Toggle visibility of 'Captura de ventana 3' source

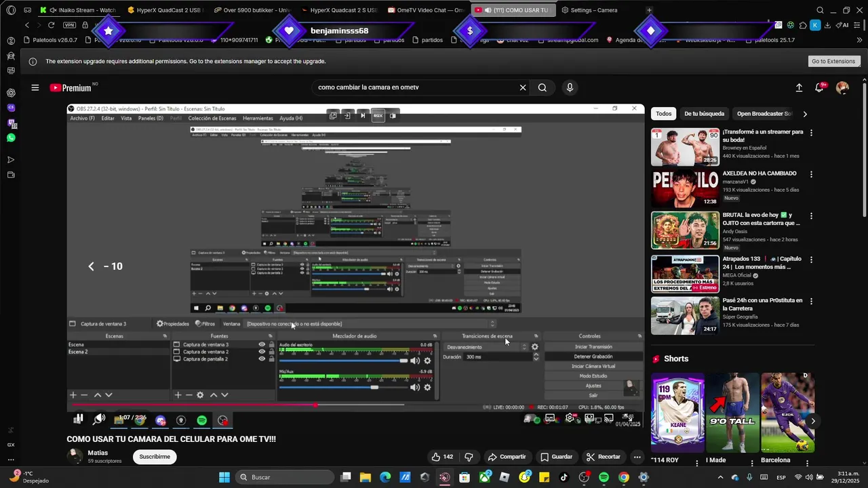coord(262,344)
